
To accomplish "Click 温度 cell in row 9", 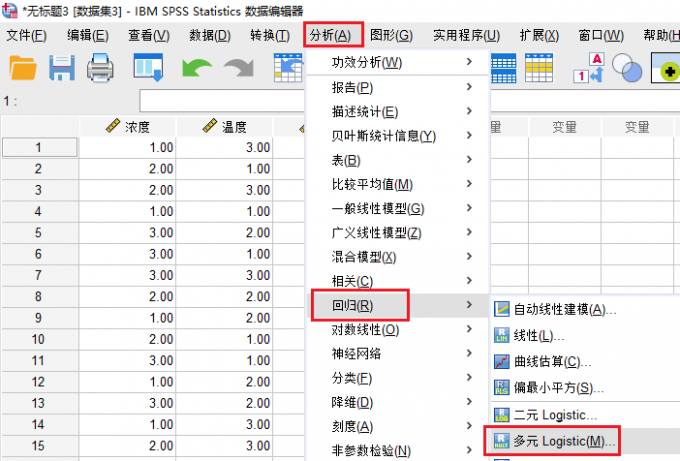I will pyautogui.click(x=224, y=318).
